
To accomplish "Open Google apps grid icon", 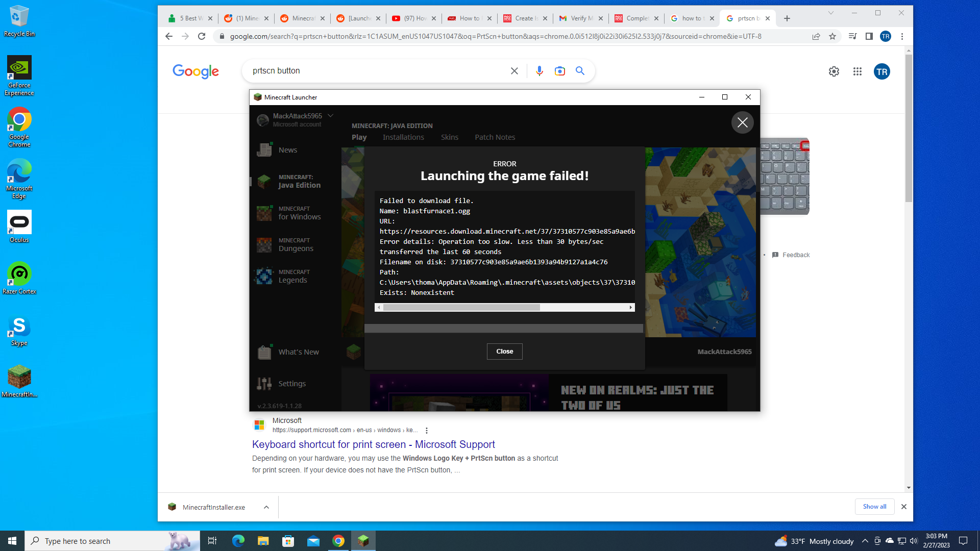I will click(857, 72).
